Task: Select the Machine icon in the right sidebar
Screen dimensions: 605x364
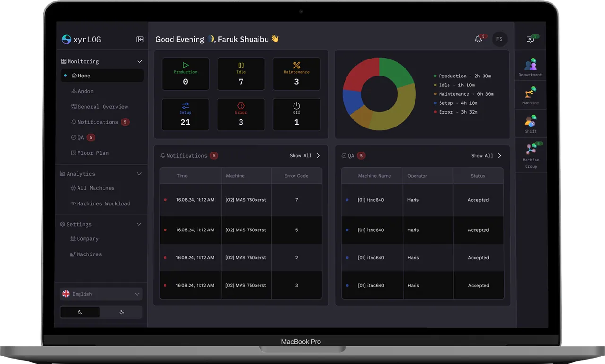Action: [530, 93]
